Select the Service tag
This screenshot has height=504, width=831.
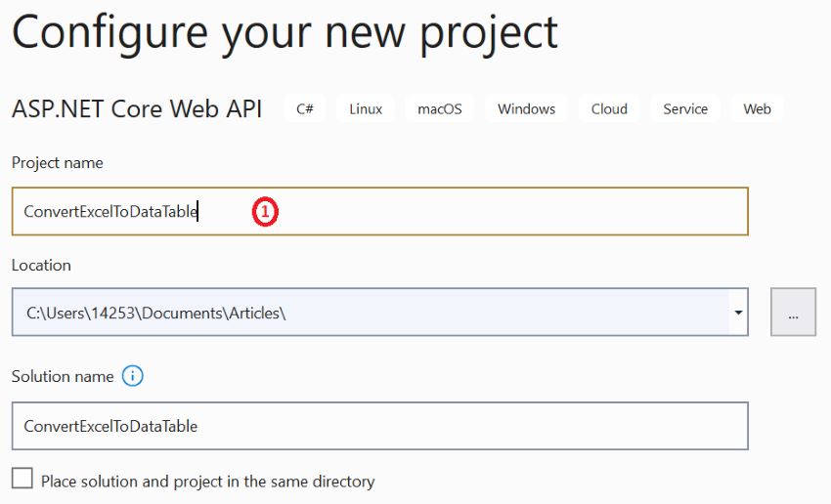[685, 109]
